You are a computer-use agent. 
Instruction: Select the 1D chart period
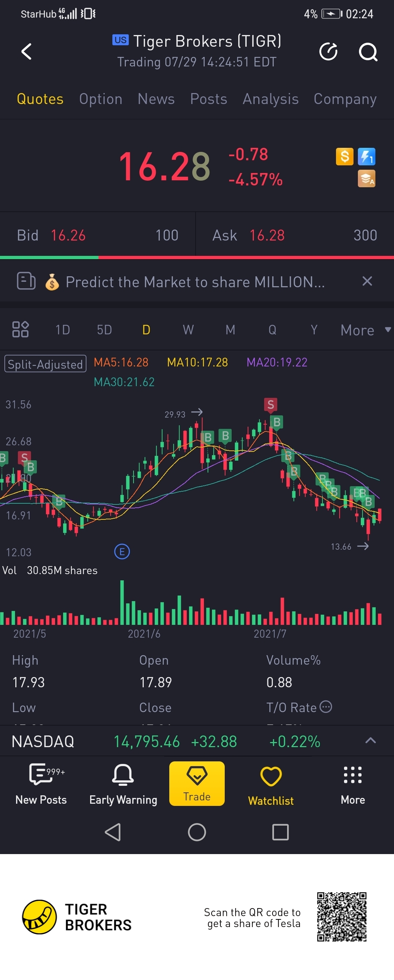[63, 330]
